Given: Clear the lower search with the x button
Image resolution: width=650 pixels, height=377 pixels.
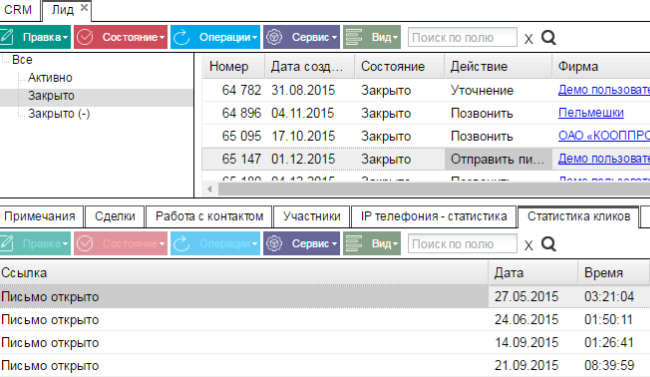Looking at the screenshot, I should point(528,245).
